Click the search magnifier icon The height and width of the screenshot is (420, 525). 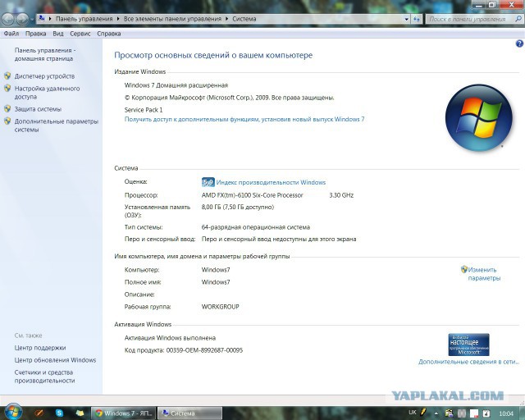point(518,19)
